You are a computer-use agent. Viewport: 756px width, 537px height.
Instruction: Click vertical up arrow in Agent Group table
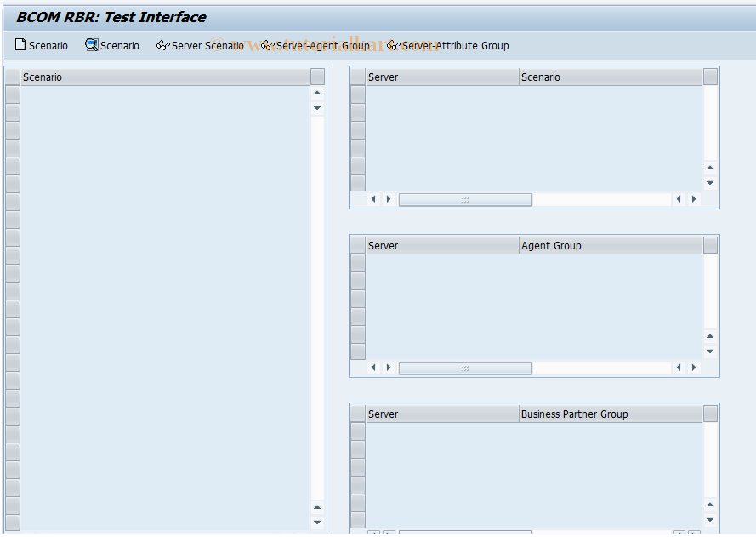(x=710, y=336)
